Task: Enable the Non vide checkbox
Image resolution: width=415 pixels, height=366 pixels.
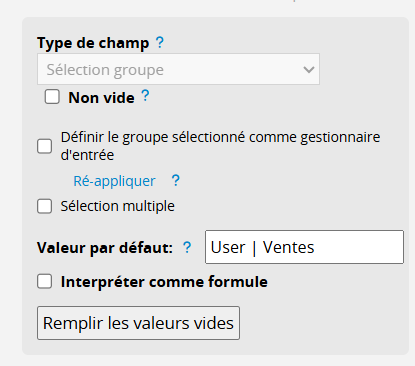Action: (52, 97)
